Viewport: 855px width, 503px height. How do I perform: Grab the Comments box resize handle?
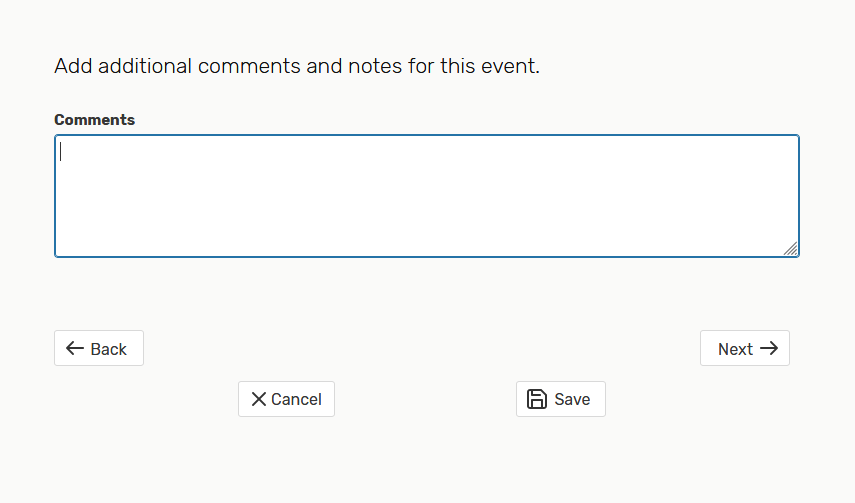point(790,249)
